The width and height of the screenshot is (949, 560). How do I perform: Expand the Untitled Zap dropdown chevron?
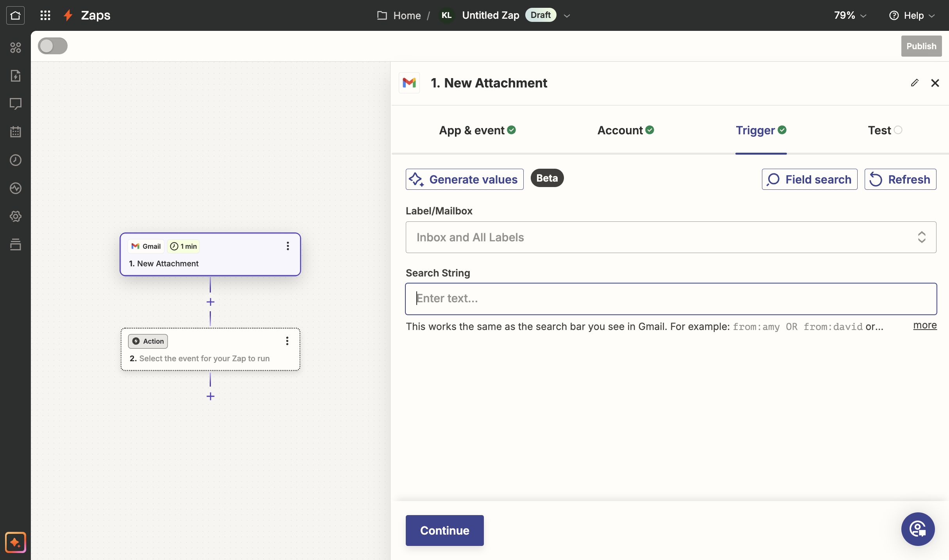pyautogui.click(x=567, y=16)
